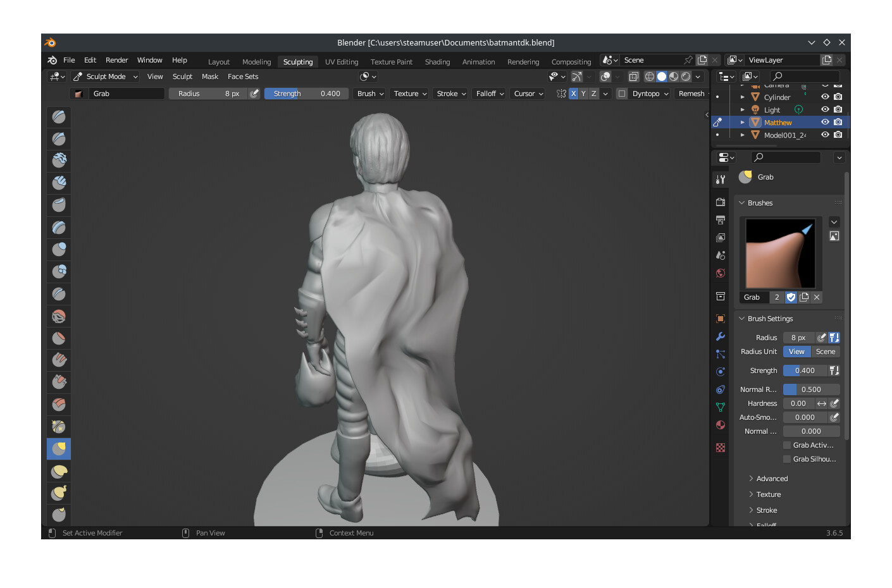Enable the Grab Silhouette checkbox

787,459
